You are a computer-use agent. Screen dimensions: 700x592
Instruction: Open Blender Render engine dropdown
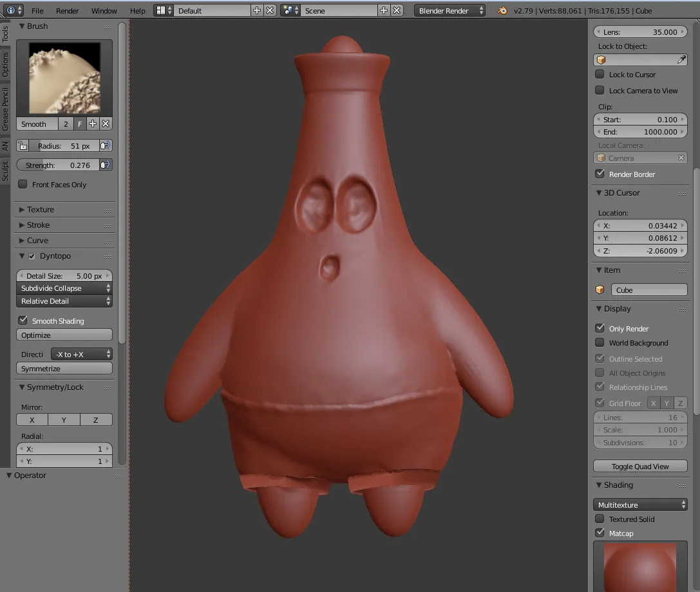(449, 10)
